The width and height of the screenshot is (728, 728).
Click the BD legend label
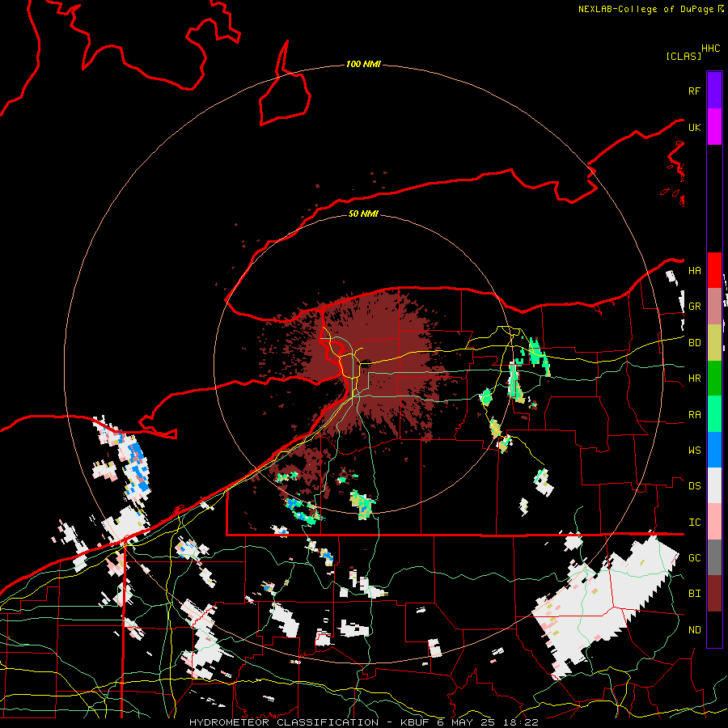coord(694,343)
